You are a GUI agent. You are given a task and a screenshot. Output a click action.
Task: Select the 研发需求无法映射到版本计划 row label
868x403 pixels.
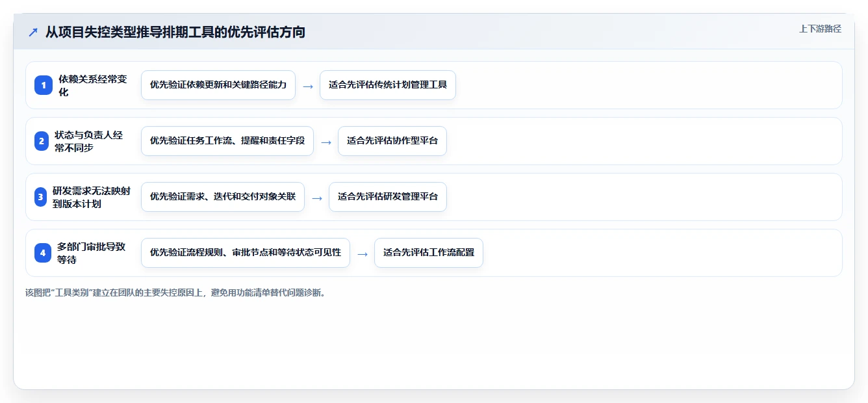coord(92,197)
